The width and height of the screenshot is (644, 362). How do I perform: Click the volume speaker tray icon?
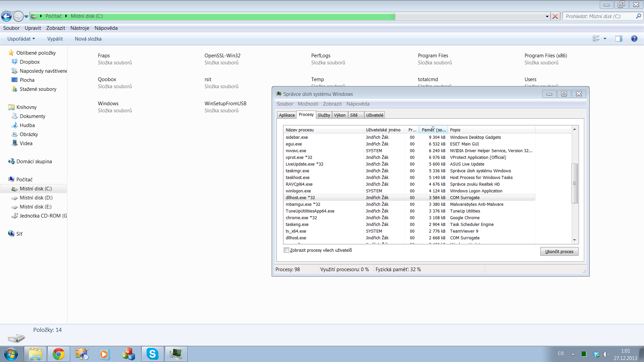click(605, 354)
